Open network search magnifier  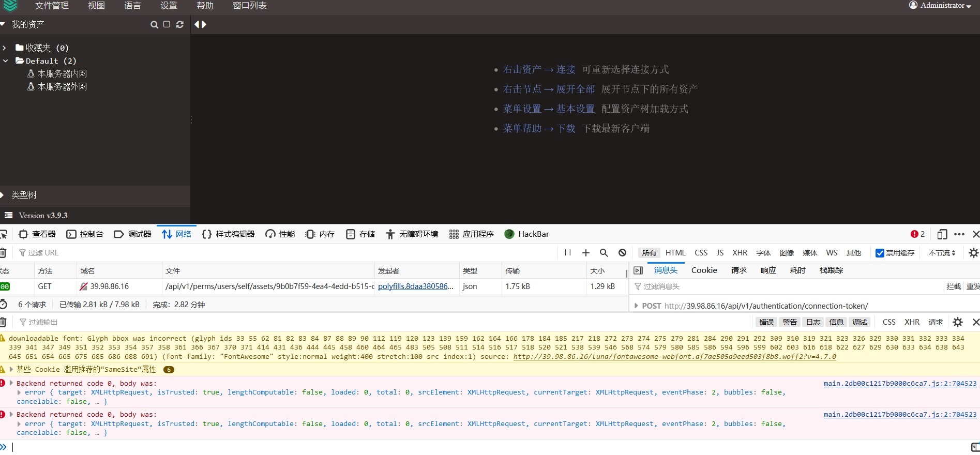click(604, 253)
